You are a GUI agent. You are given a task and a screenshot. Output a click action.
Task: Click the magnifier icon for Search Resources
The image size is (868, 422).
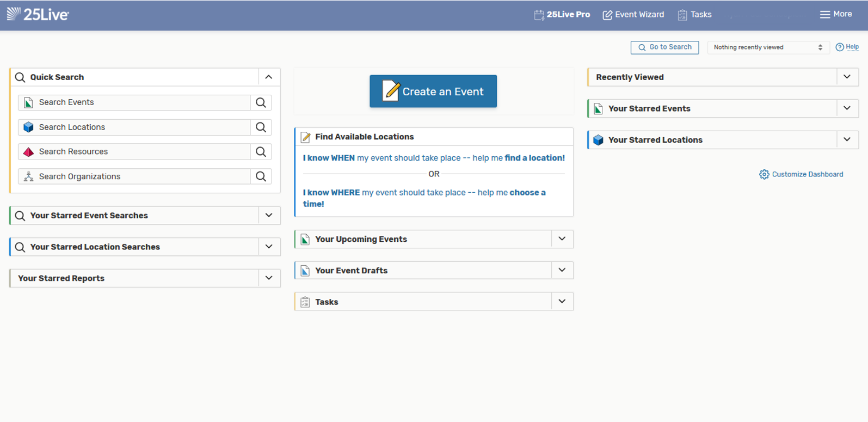261,152
